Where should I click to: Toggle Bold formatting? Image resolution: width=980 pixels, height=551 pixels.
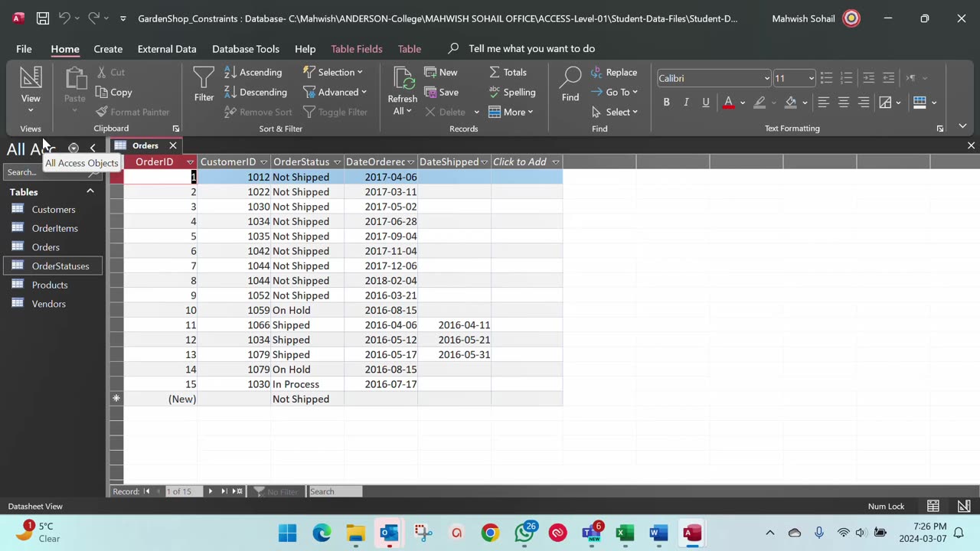666,102
